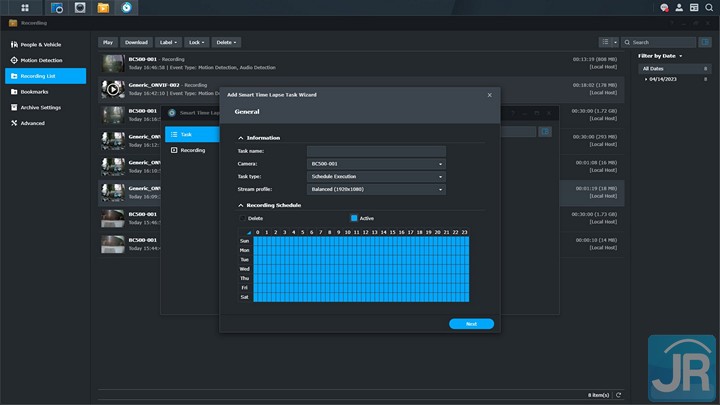
Task: Open the Camera dropdown showing BC500-001
Action: [376, 163]
